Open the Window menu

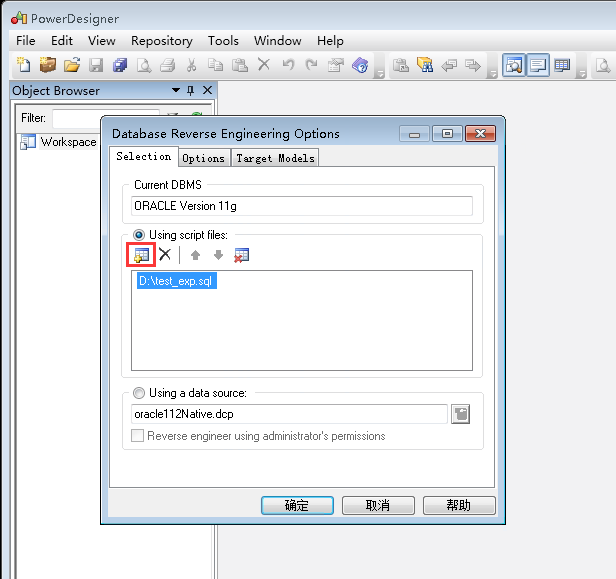[x=278, y=41]
